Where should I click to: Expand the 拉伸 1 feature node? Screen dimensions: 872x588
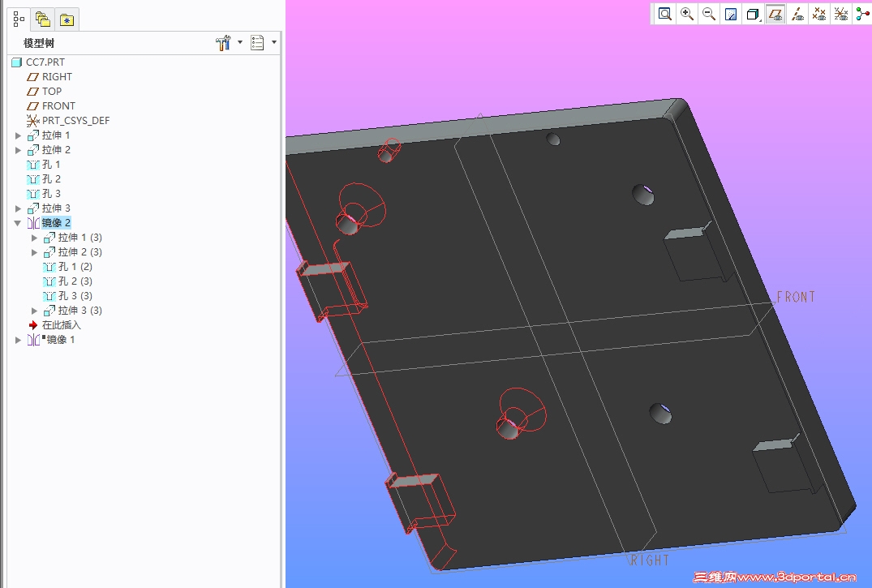(18, 135)
